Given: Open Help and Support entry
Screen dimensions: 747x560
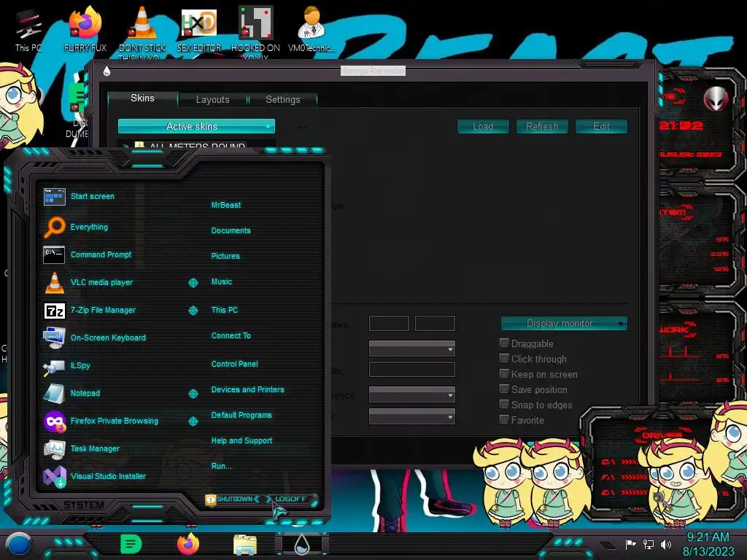Looking at the screenshot, I should [x=241, y=441].
